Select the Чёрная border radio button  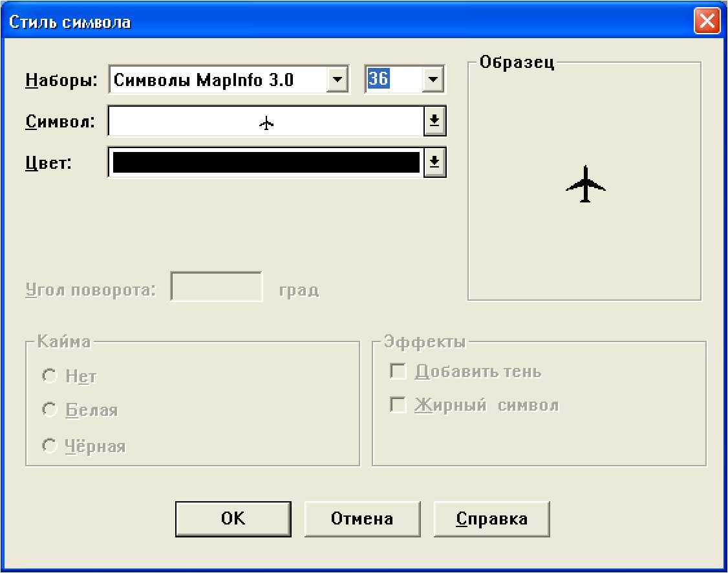(49, 446)
